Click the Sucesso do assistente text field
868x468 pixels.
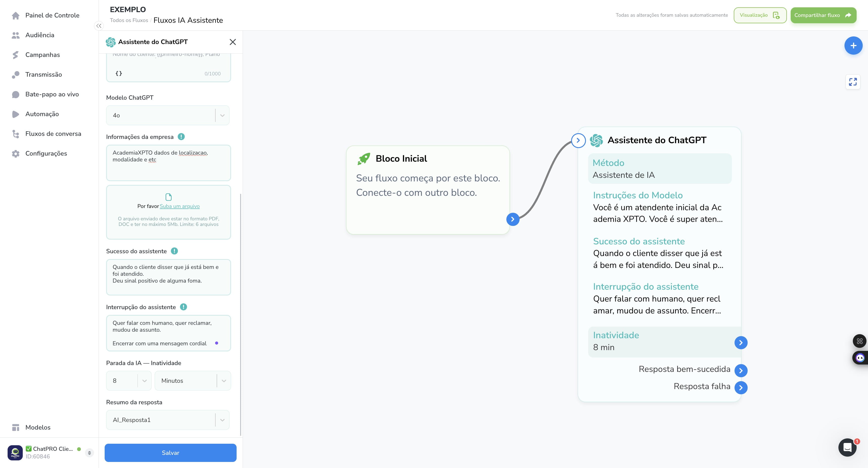click(x=169, y=277)
